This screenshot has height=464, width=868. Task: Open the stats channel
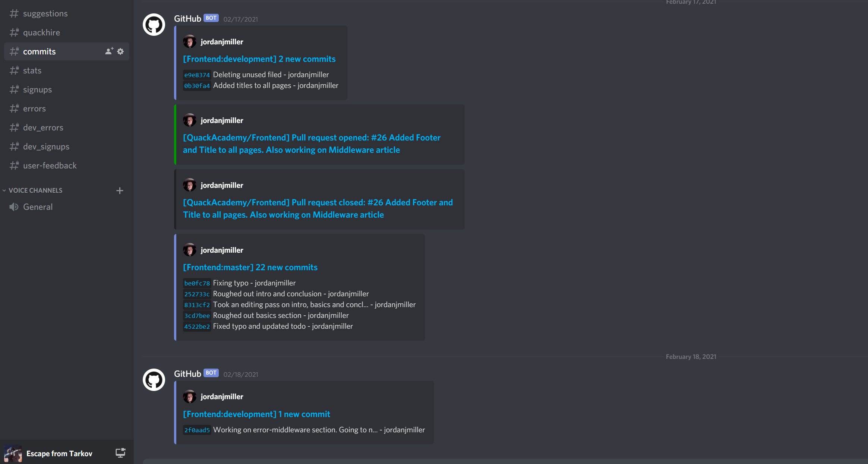[x=32, y=70]
